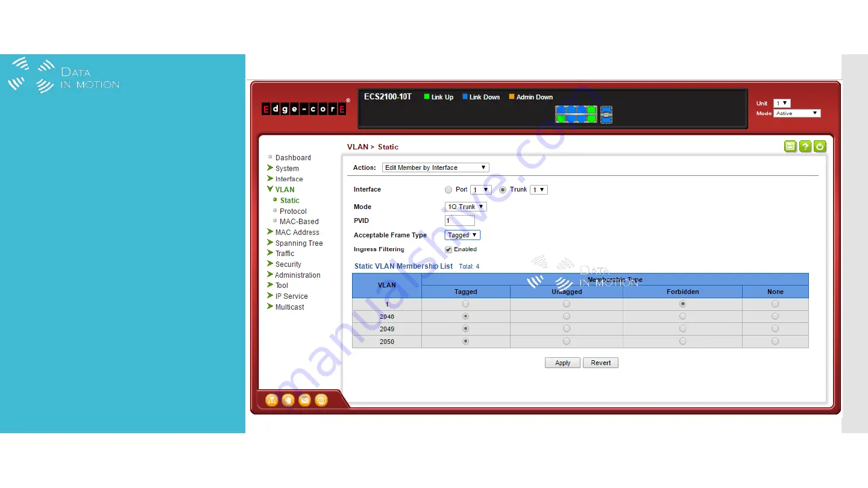Set VLAN 1 membership to Tagged

coord(465,304)
